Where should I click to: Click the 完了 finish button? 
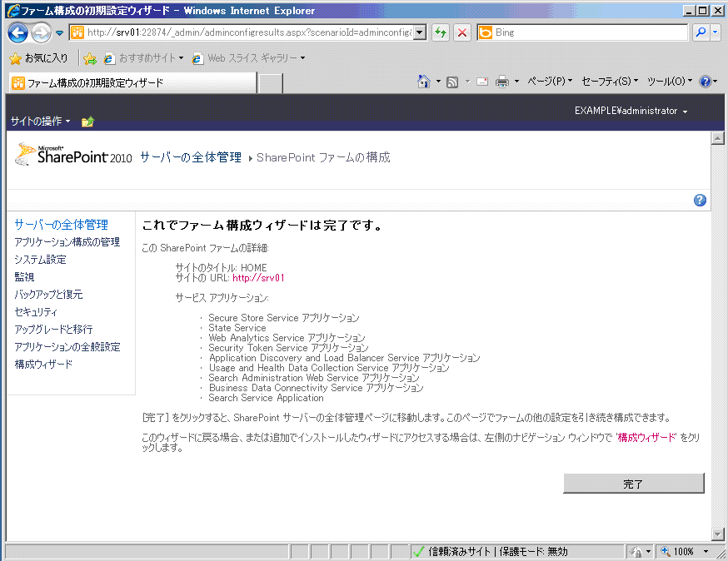coord(633,484)
